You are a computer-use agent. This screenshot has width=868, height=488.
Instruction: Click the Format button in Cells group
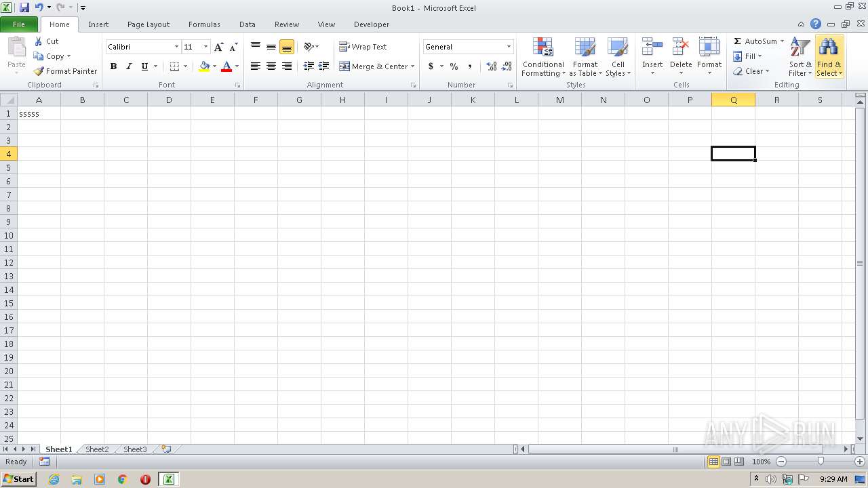coord(709,57)
